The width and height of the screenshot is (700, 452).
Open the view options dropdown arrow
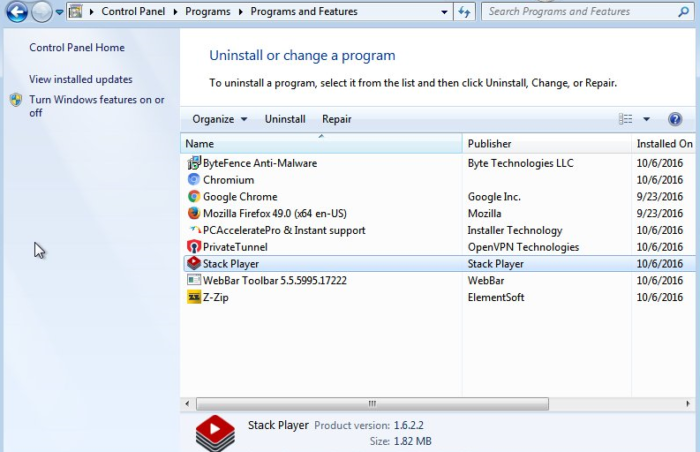(646, 119)
